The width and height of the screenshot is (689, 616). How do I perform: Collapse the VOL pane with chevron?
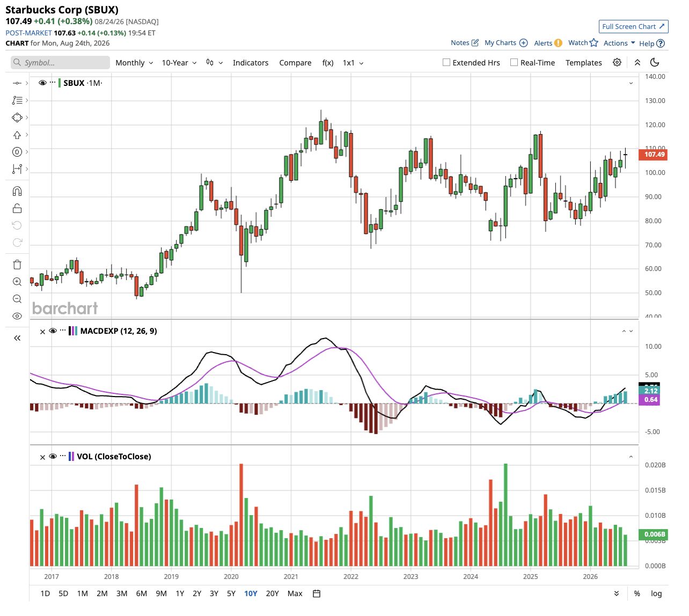tap(631, 457)
